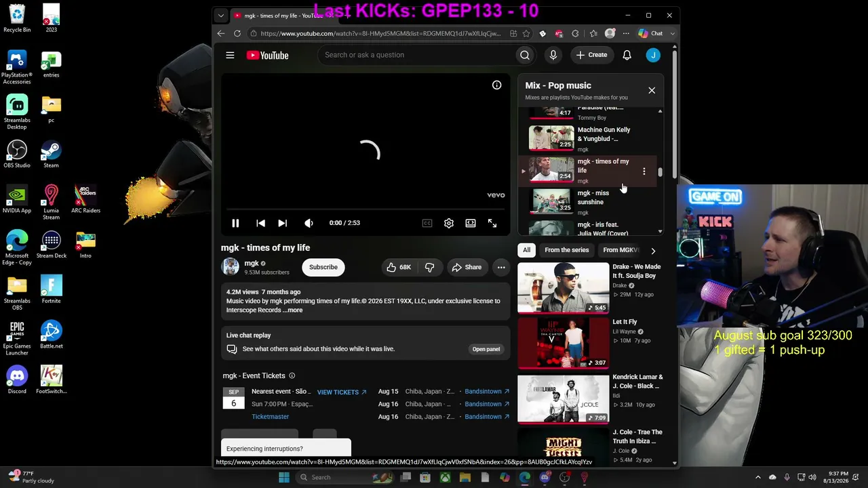Subscribe to the mgk channel
Viewport: 868px width, 488px height.
tap(323, 267)
